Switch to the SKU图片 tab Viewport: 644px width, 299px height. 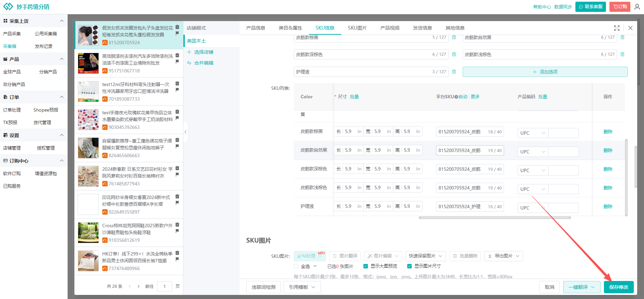[x=357, y=28]
